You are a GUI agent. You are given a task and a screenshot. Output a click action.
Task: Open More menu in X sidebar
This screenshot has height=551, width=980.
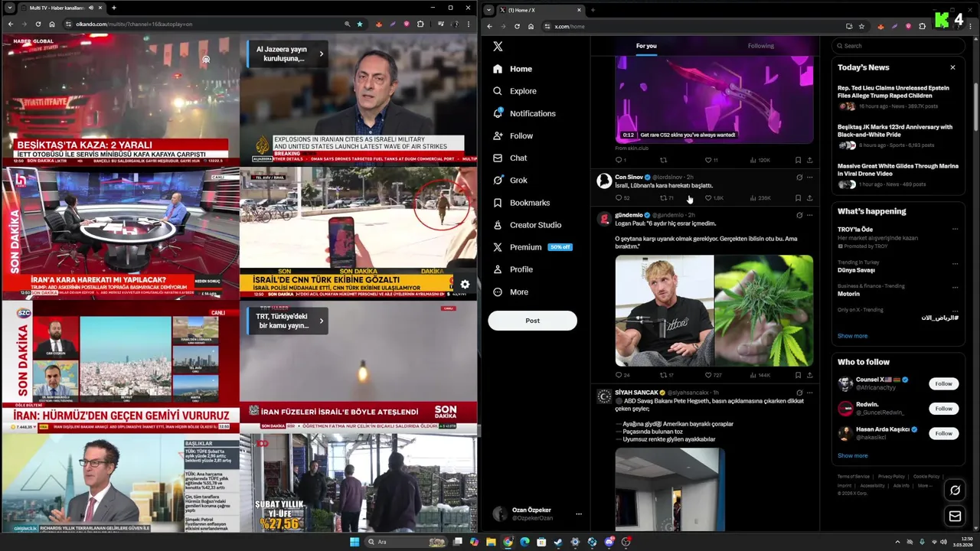pos(511,292)
